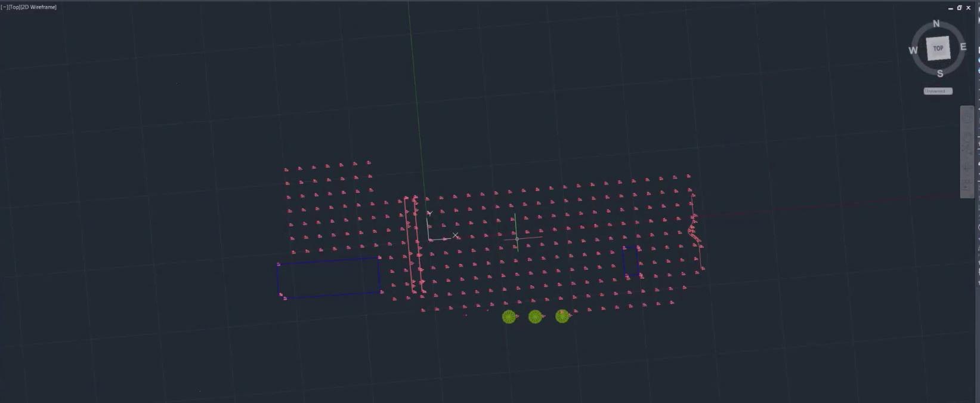
Task: Open the Unnamed coordinate system dropdown
Action: click(938, 91)
